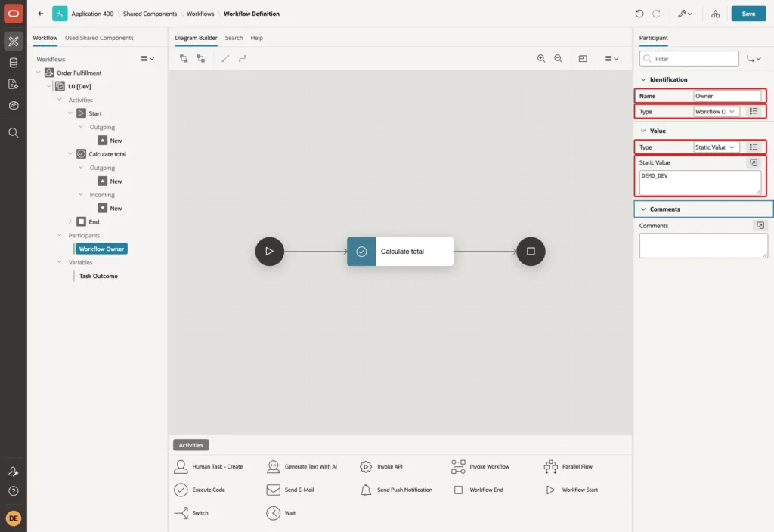This screenshot has height=532, width=774.
Task: Open the Workflows tree hamburger menu dropdown
Action: pos(147,59)
